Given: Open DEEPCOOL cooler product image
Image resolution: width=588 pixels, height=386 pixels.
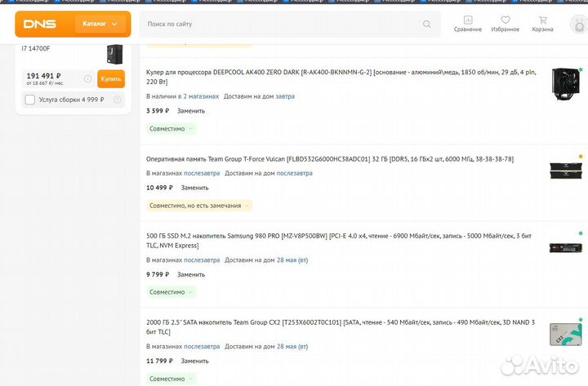Looking at the screenshot, I should [565, 84].
